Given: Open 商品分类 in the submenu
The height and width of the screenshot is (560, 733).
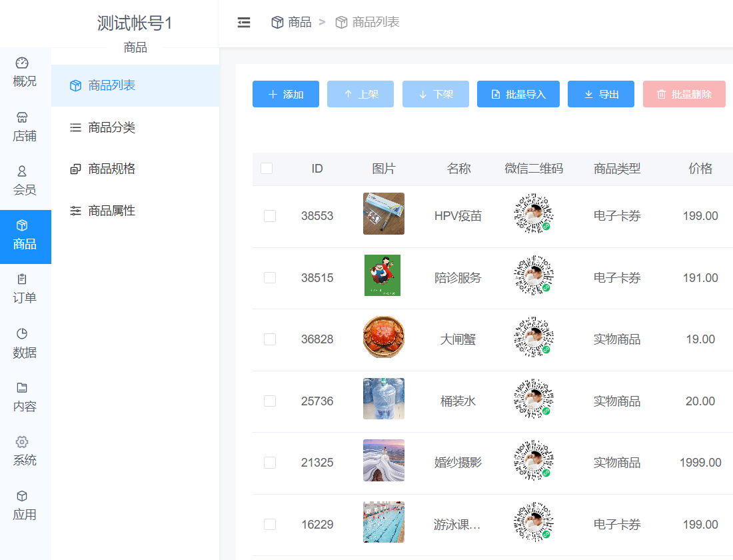Looking at the screenshot, I should [135, 127].
